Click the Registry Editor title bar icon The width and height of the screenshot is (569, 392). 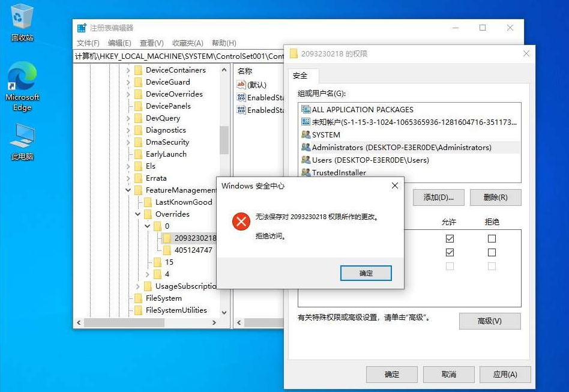click(82, 28)
